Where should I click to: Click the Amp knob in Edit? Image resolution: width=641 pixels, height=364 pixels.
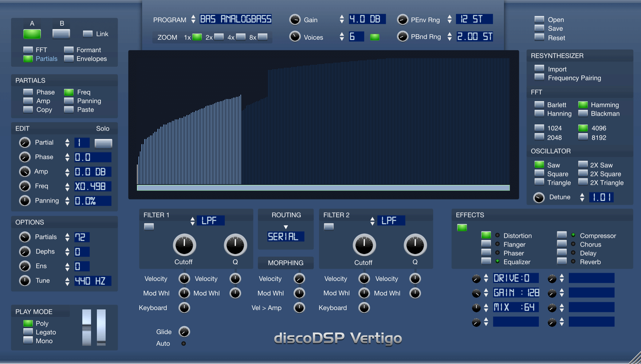click(24, 171)
